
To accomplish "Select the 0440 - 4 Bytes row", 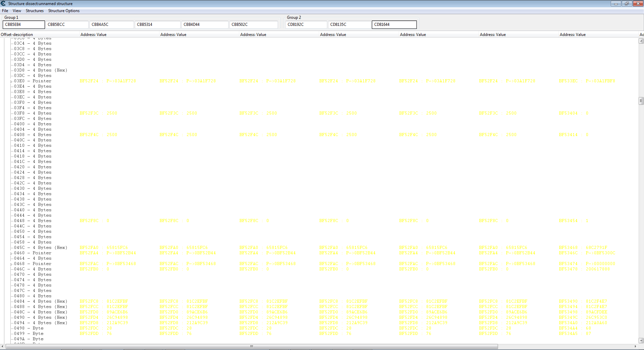I will [33, 210].
